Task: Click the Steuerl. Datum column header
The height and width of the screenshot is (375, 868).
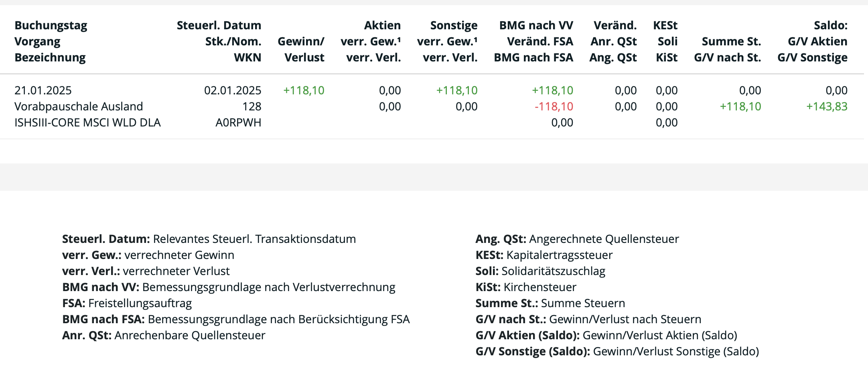Action: click(219, 25)
